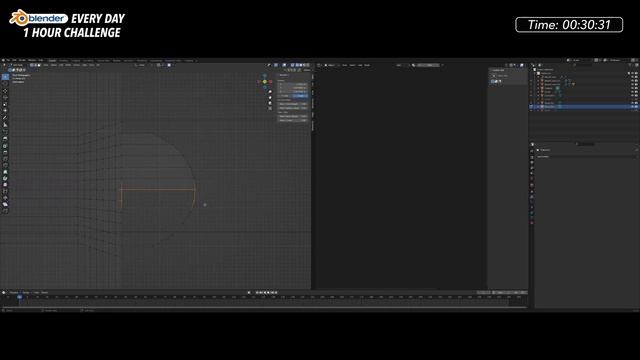640x360 pixels.
Task: Toggle snapping magnet in the viewport header
Action: point(158,65)
